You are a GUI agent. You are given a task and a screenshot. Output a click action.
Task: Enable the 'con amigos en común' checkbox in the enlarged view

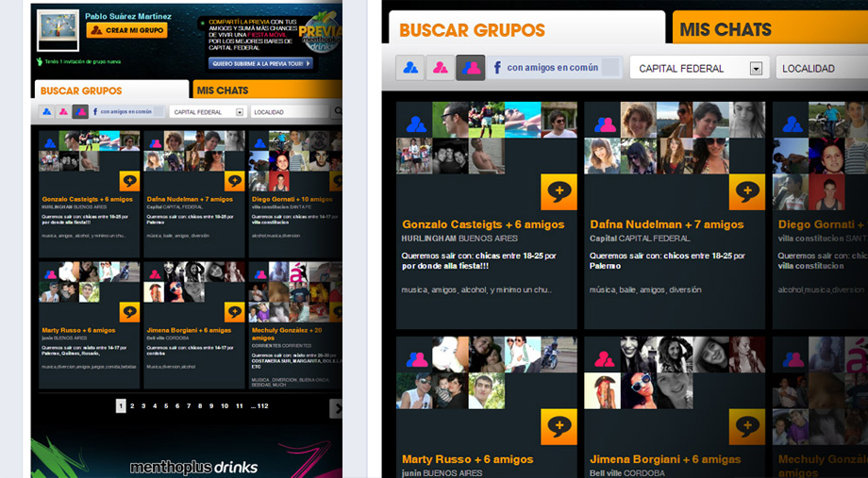[610, 68]
